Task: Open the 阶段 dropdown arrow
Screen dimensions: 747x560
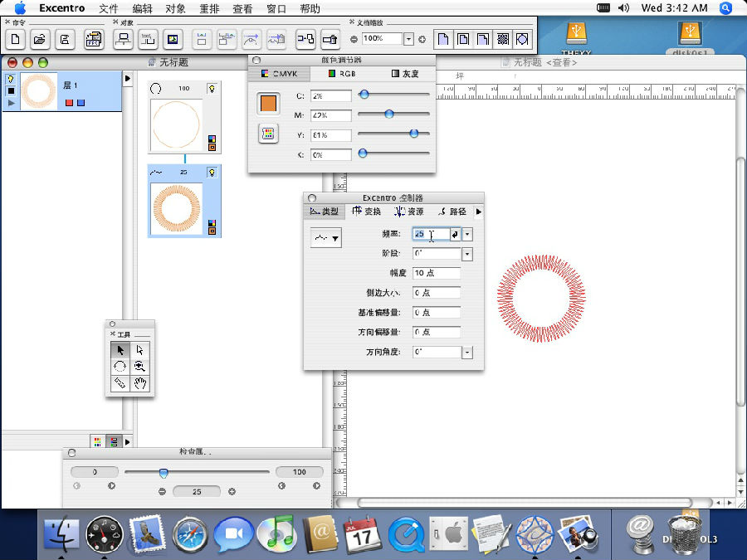Action: click(467, 254)
